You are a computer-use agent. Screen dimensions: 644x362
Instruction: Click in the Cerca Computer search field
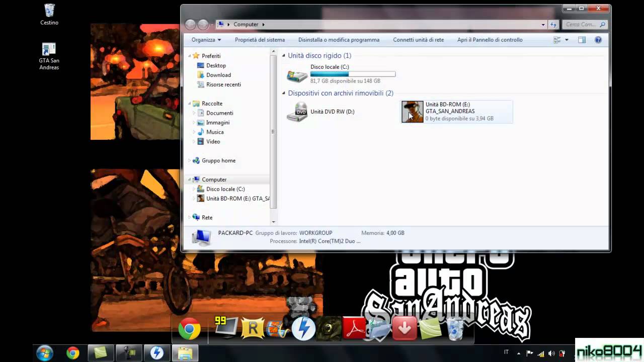pyautogui.click(x=584, y=24)
